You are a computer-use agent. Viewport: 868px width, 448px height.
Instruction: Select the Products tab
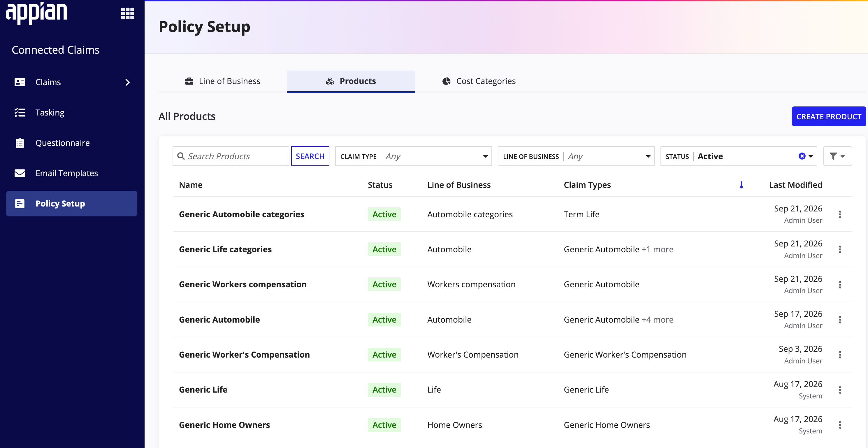pyautogui.click(x=351, y=81)
